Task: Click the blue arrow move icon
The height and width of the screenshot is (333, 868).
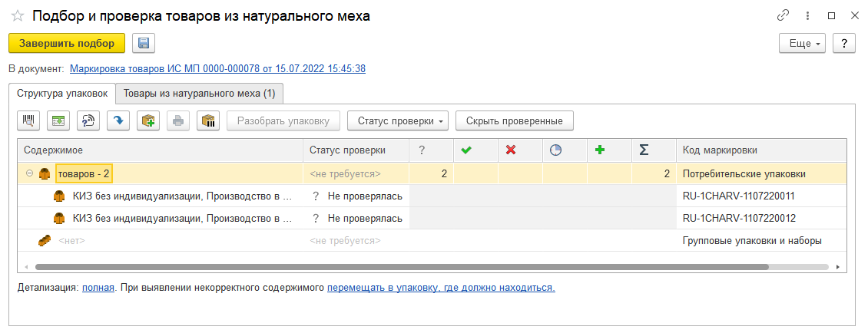Action: (119, 120)
